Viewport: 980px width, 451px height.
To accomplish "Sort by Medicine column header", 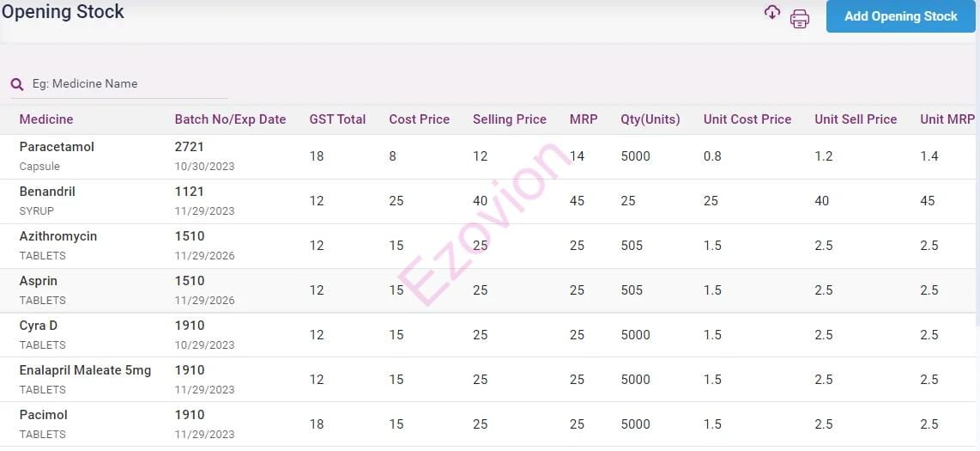I will (46, 119).
